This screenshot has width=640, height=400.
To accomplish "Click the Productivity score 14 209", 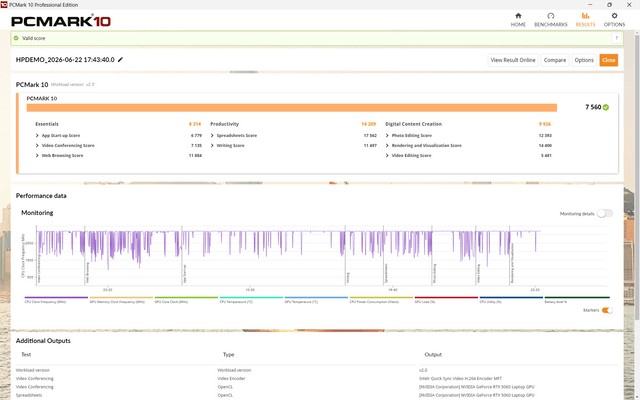I will coord(369,124).
